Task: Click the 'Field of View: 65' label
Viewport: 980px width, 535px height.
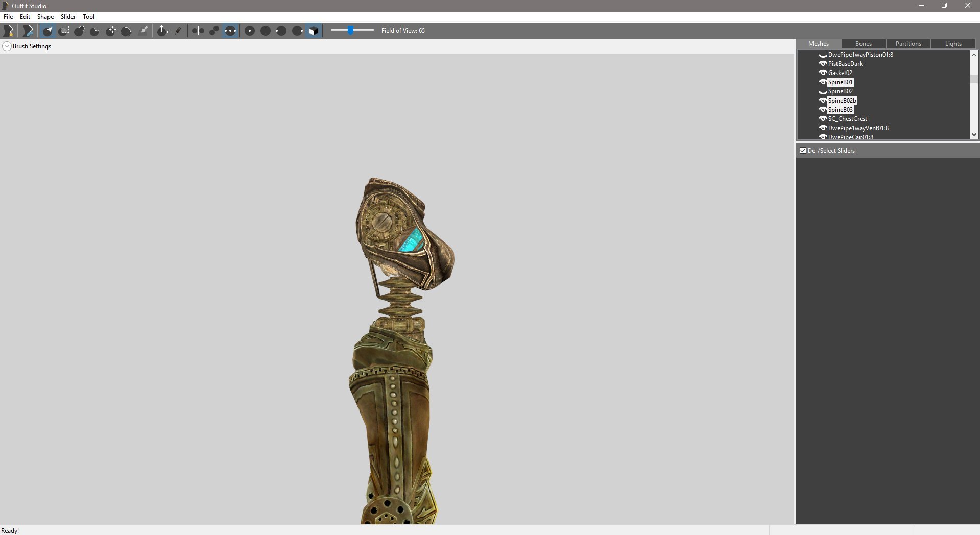Action: tap(403, 31)
